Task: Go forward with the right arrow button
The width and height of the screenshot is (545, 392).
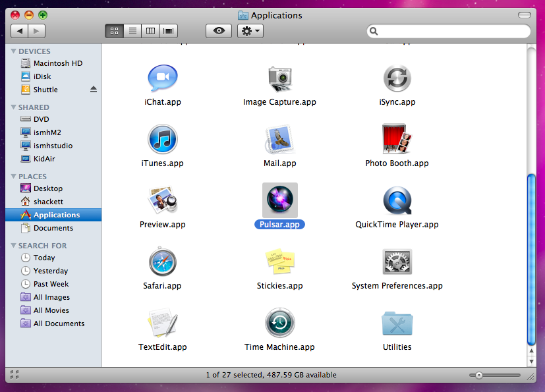Action: 36,31
